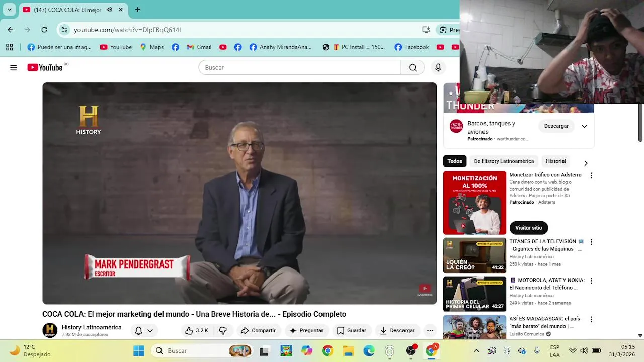Open Microsoft Edge from the taskbar

coord(369,350)
